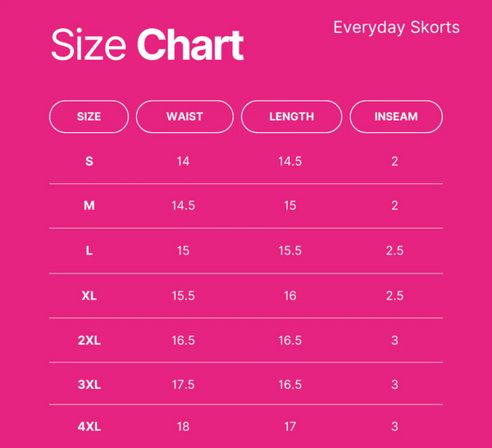Click the WAIST header pill
The height and width of the screenshot is (448, 492).
pos(184,117)
